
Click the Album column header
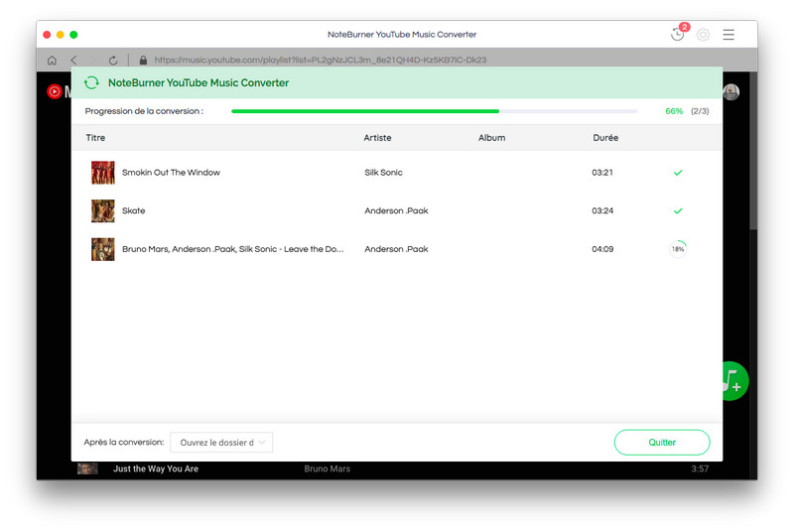491,138
